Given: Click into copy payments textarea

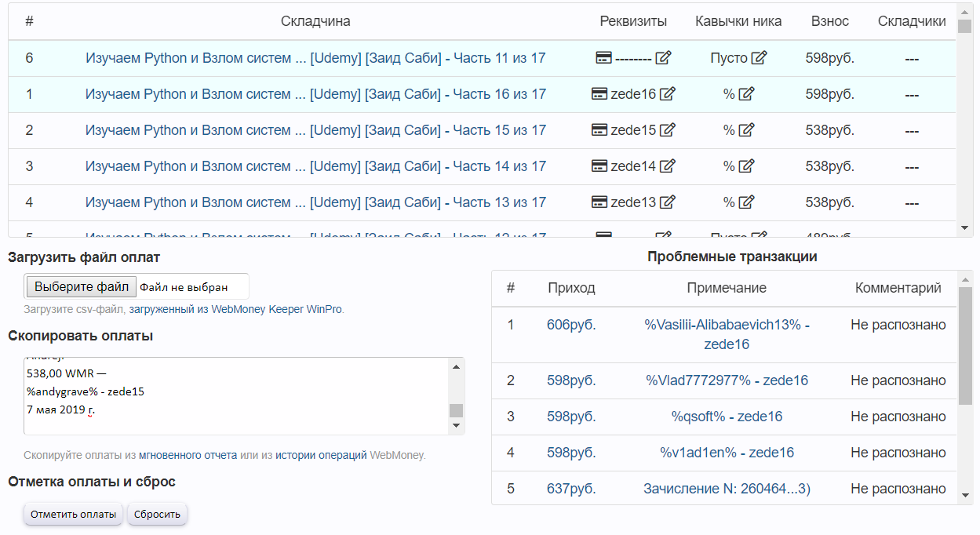Looking at the screenshot, I should (x=235, y=396).
